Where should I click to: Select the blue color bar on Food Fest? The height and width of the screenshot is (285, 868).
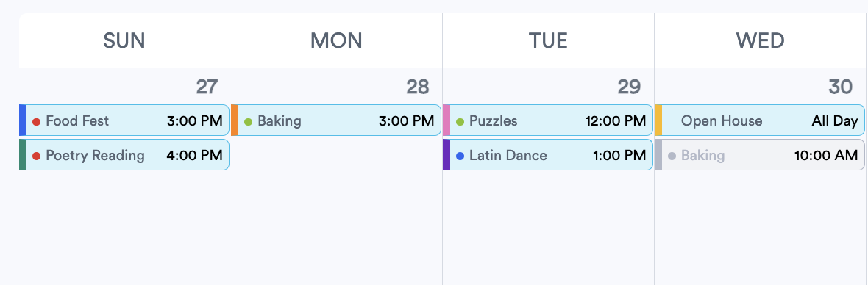23,120
